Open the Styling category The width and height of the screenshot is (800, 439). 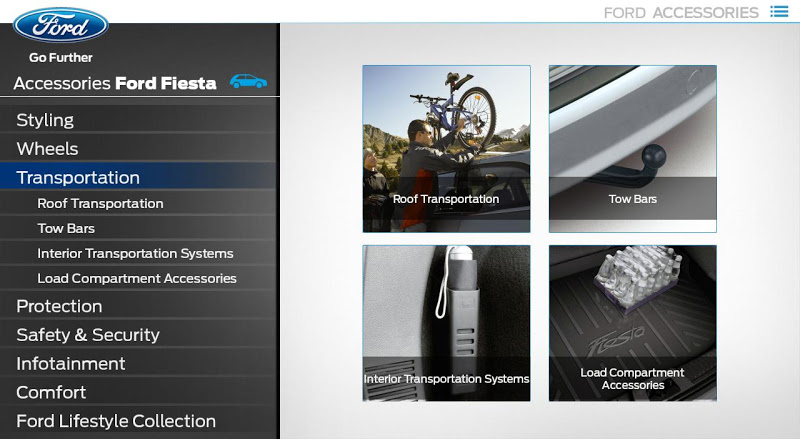[139, 120]
